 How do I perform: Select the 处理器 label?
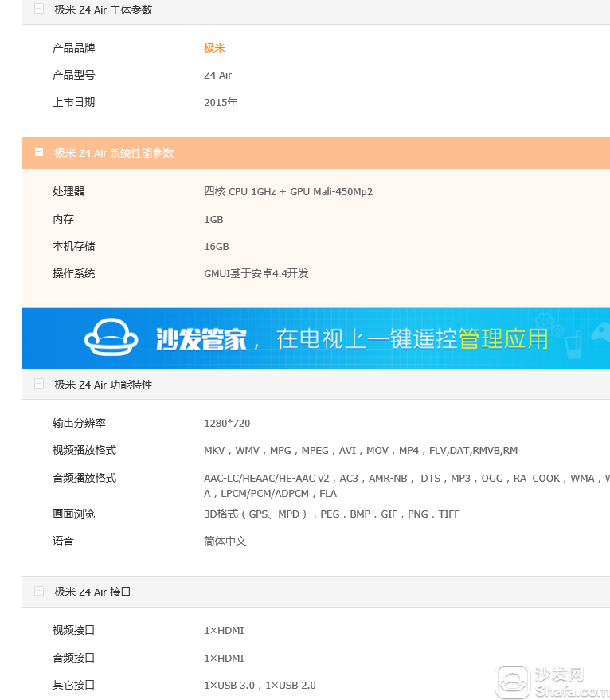click(x=68, y=191)
